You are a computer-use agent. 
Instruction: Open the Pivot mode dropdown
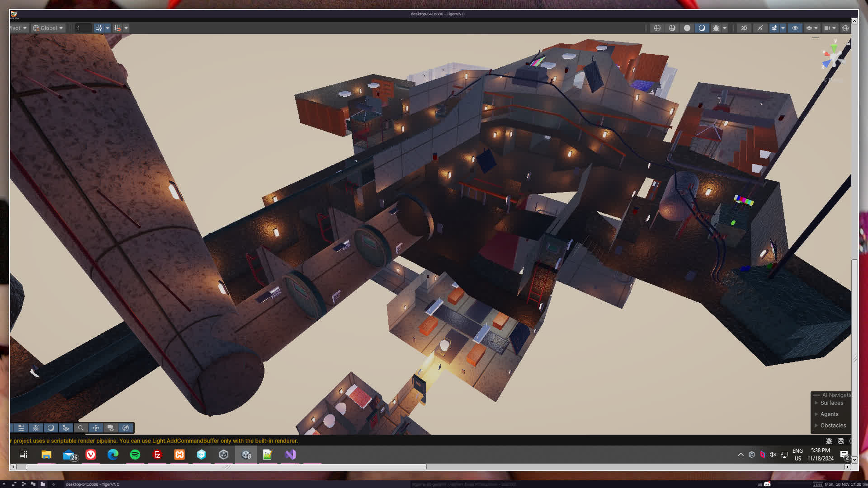point(18,28)
